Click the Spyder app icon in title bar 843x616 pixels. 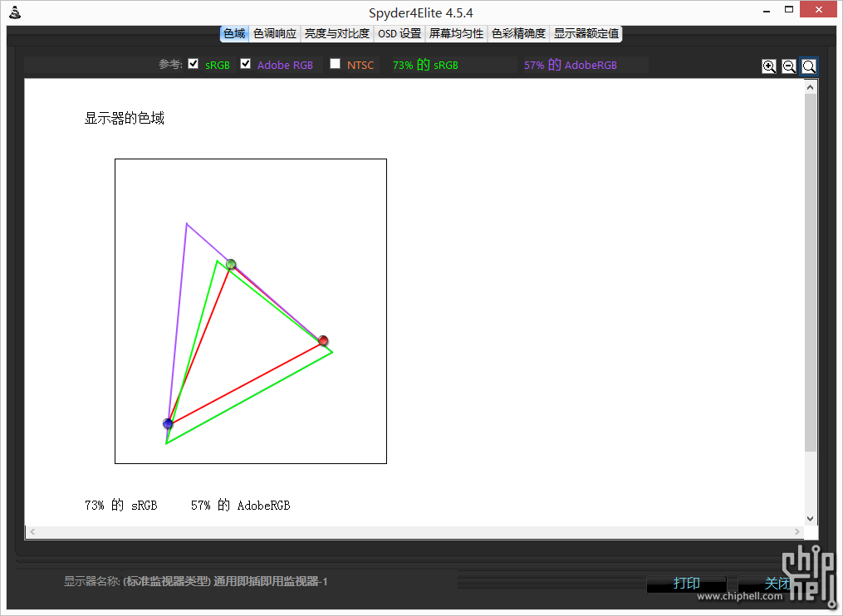tap(15, 12)
